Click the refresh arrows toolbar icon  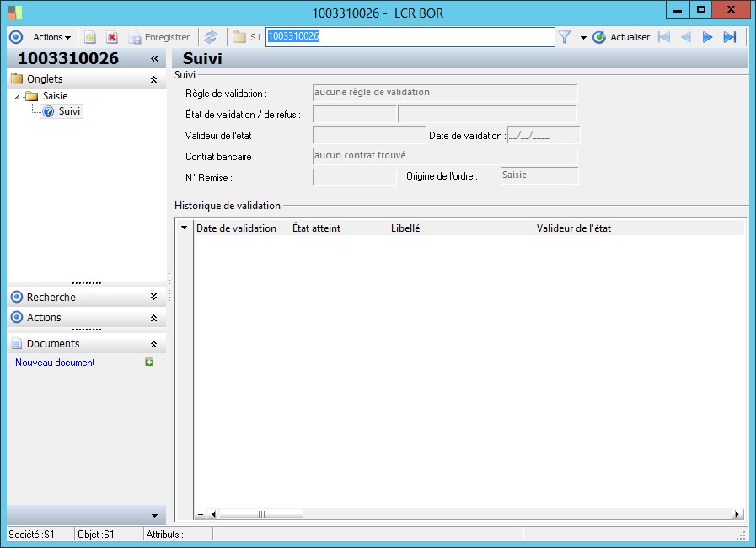211,37
